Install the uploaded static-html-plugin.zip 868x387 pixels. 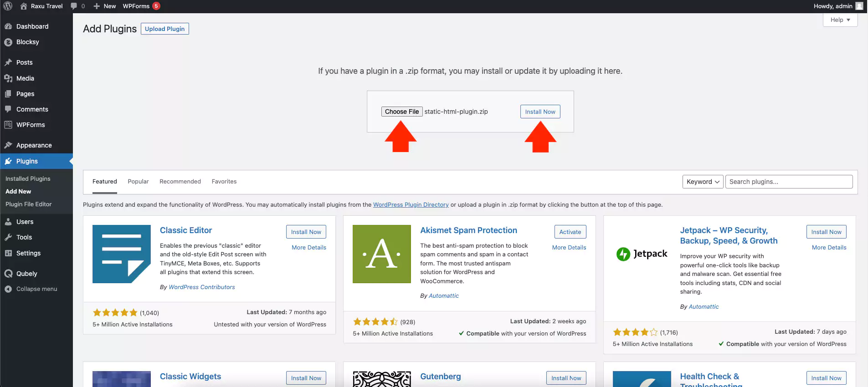[540, 112]
